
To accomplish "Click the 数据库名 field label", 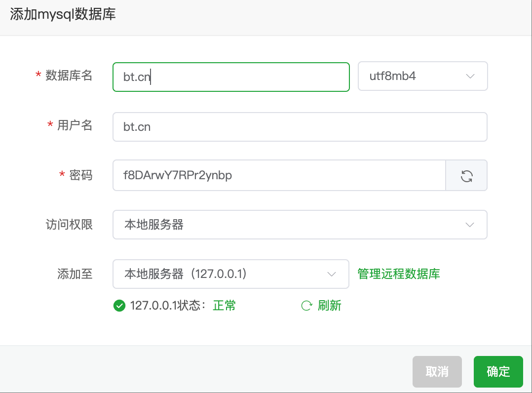I will pos(69,76).
